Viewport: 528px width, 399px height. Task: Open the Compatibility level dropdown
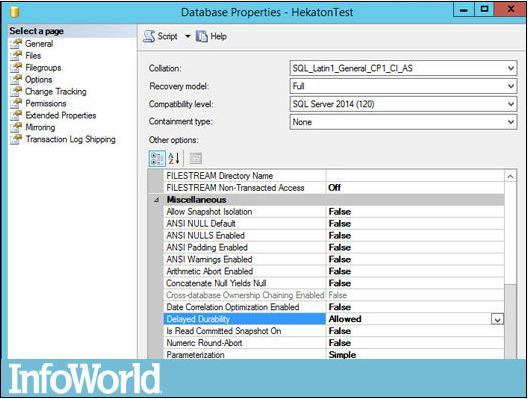(511, 104)
